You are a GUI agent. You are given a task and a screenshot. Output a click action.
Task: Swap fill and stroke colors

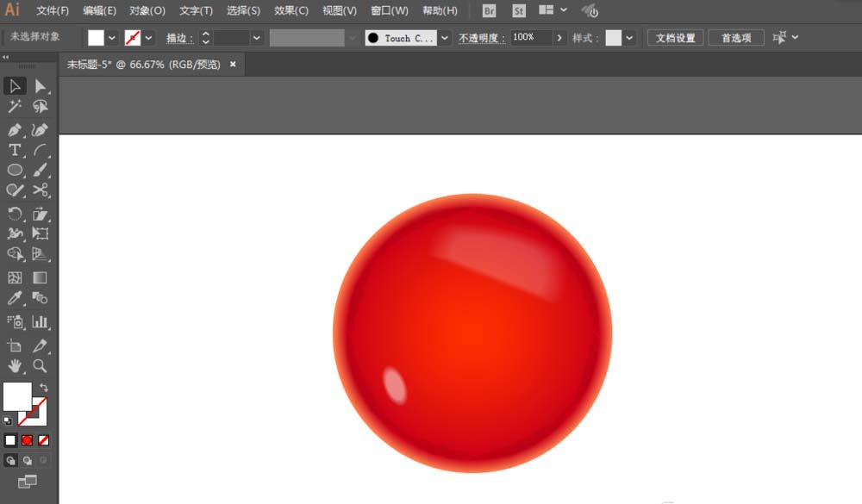[43, 388]
